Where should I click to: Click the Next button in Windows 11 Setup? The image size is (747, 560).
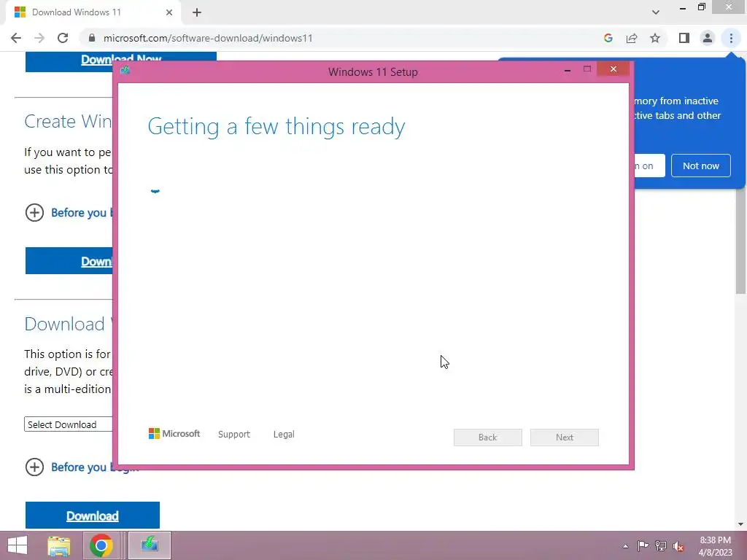point(565,437)
